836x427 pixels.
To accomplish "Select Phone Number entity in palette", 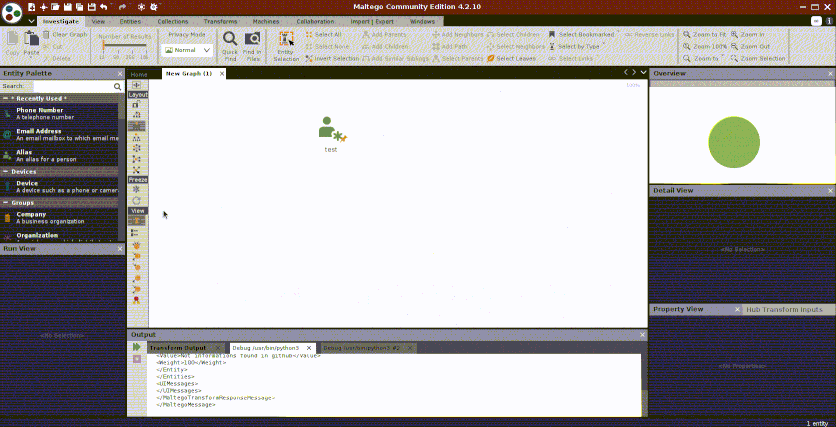I will click(59, 113).
